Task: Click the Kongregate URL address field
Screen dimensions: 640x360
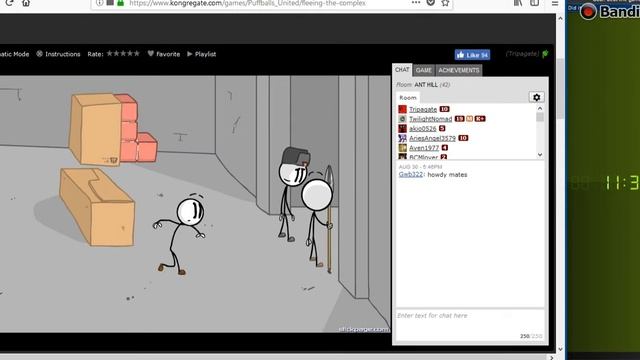Action: coord(247,3)
